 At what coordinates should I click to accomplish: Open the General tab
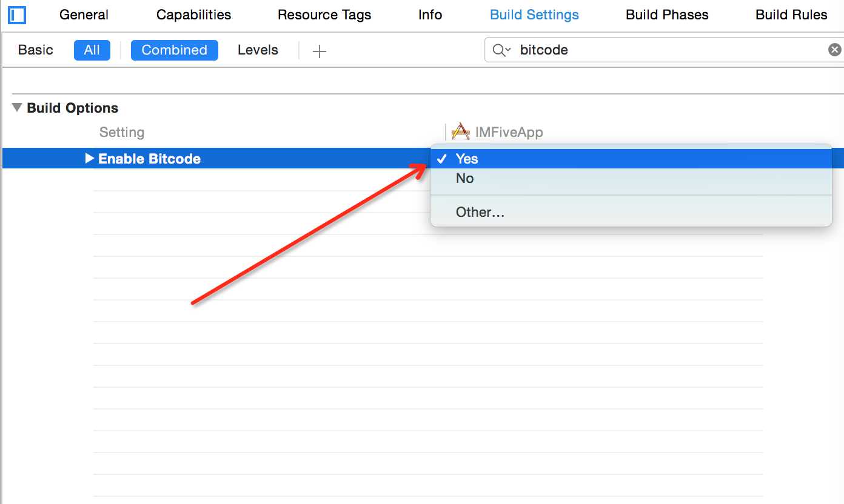click(84, 15)
